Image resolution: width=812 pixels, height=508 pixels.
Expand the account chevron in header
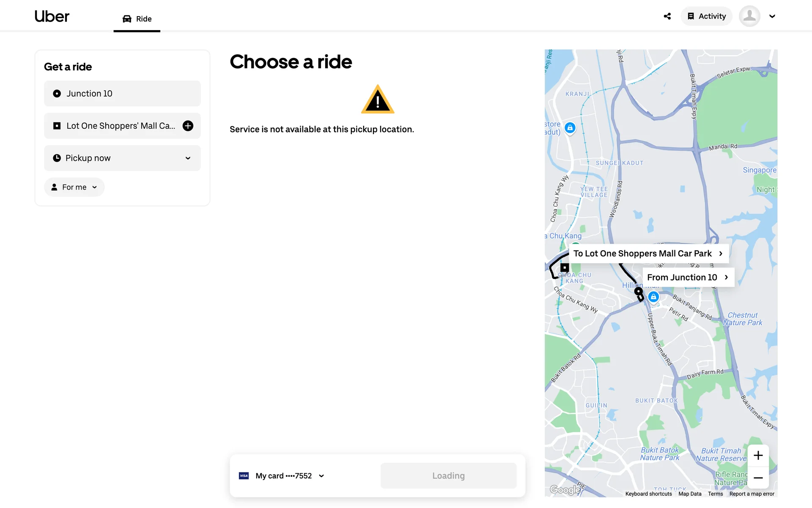772,17
